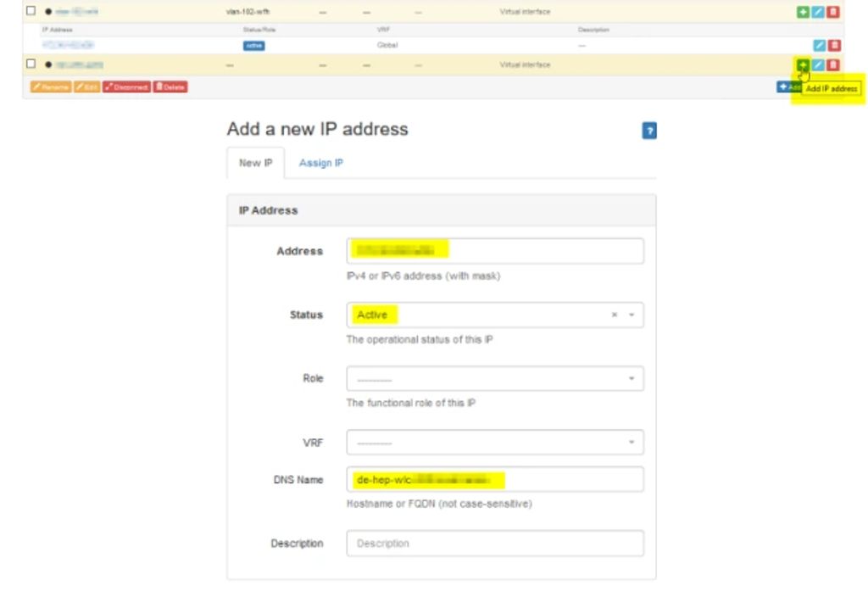This screenshot has height=597, width=868.
Task: Delete the bottom interface row using its trash icon
Action: (833, 64)
